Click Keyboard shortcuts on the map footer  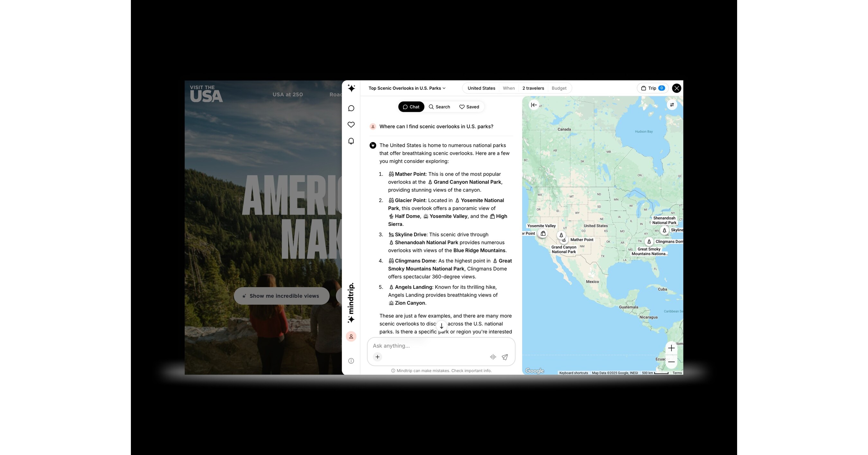pyautogui.click(x=573, y=373)
